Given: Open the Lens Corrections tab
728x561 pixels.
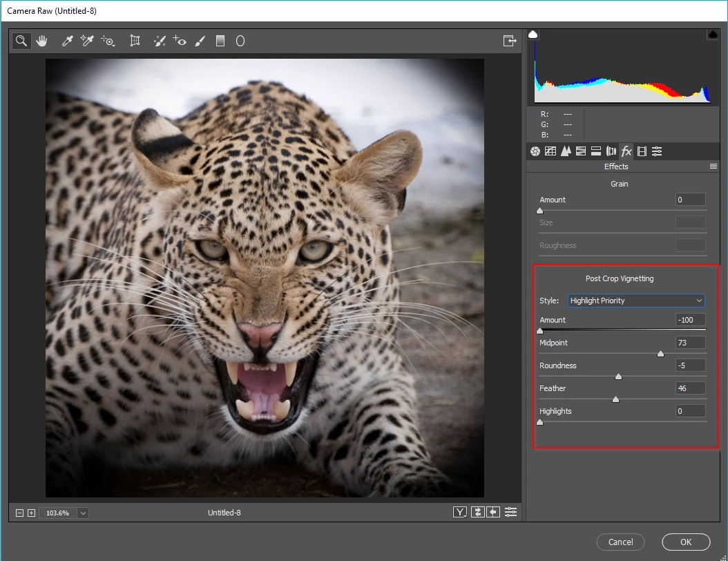Looking at the screenshot, I should [x=611, y=151].
